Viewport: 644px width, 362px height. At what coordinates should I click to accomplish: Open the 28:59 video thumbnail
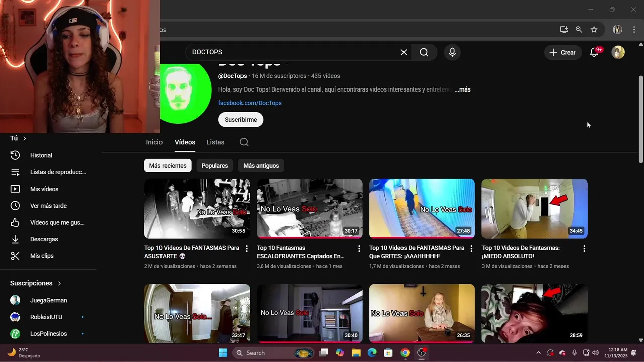pyautogui.click(x=534, y=313)
